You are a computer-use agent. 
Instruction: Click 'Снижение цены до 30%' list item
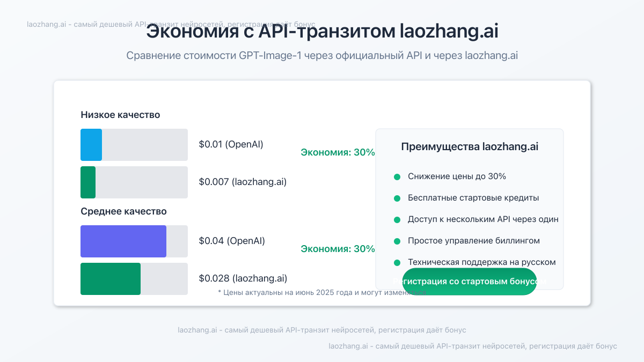tap(457, 176)
